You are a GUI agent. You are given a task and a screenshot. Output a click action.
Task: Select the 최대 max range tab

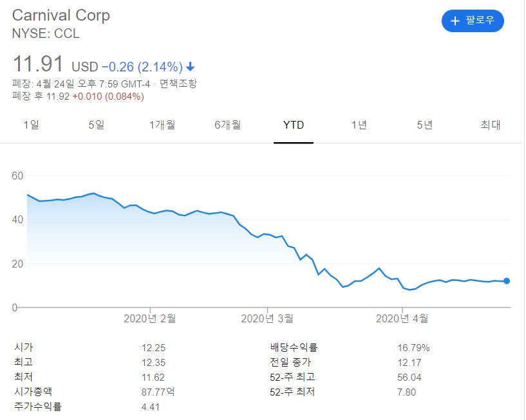491,125
